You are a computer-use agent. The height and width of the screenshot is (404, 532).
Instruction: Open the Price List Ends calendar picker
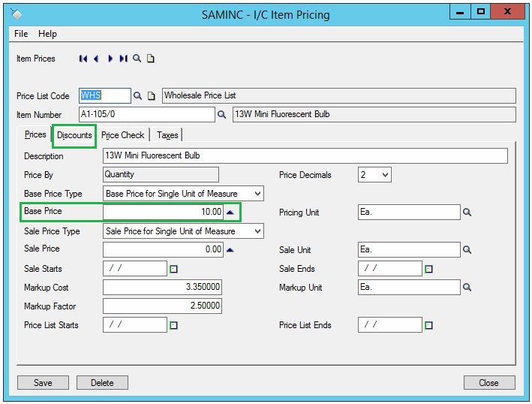(x=428, y=326)
